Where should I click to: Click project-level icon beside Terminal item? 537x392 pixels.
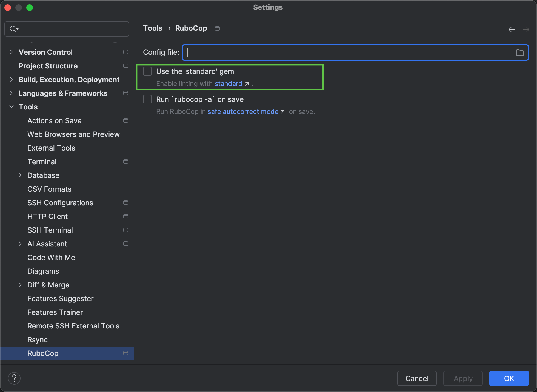(126, 162)
